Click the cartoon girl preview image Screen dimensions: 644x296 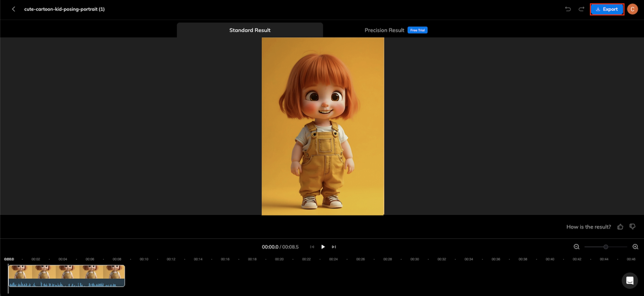pyautogui.click(x=323, y=126)
